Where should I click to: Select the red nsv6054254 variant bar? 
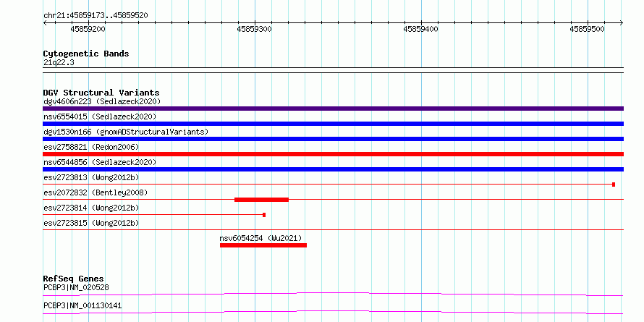coord(263,245)
